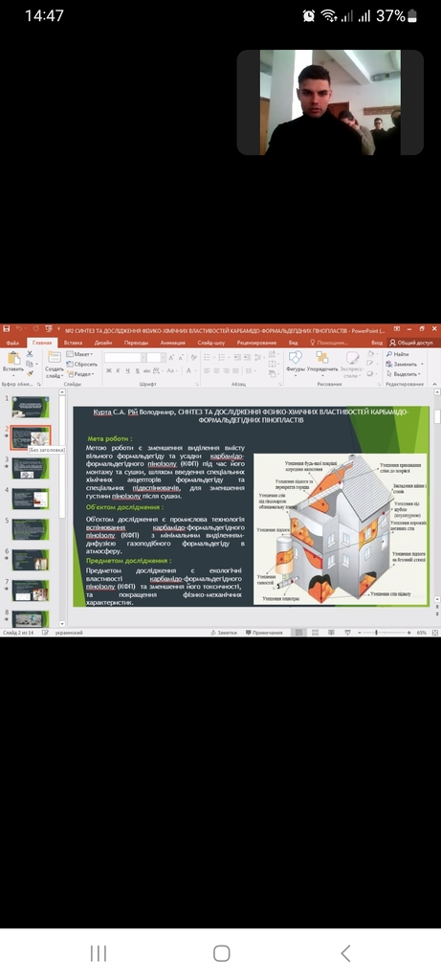Image resolution: width=441 pixels, height=980 pixels.
Task: Open the font name combo box
Action: point(123,358)
